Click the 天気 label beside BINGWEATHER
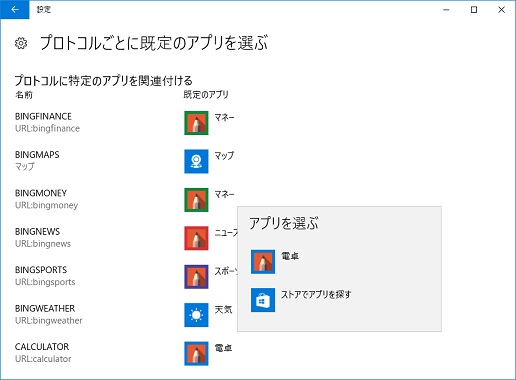Screen dimensions: 516x380 point(223,309)
